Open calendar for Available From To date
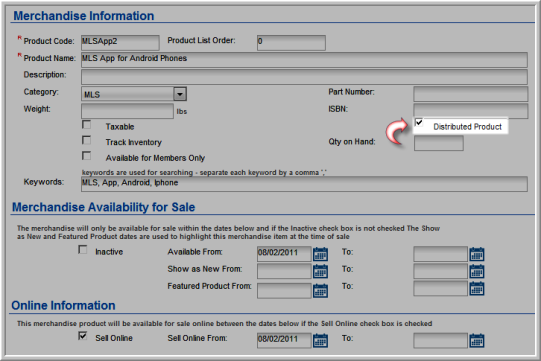This screenshot has height=361, width=541. [477, 254]
